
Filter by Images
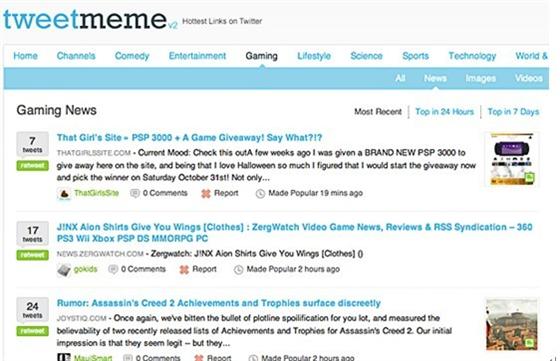click(480, 78)
